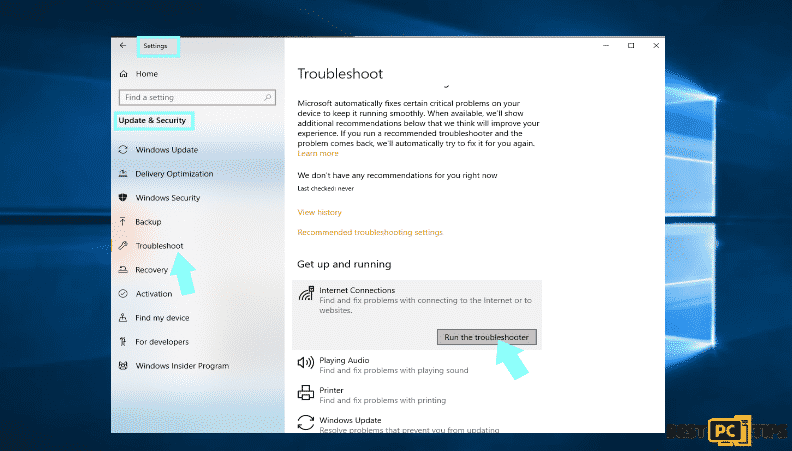This screenshot has width=792, height=451.
Task: Select Troubleshoot in the sidebar
Action: coord(159,246)
